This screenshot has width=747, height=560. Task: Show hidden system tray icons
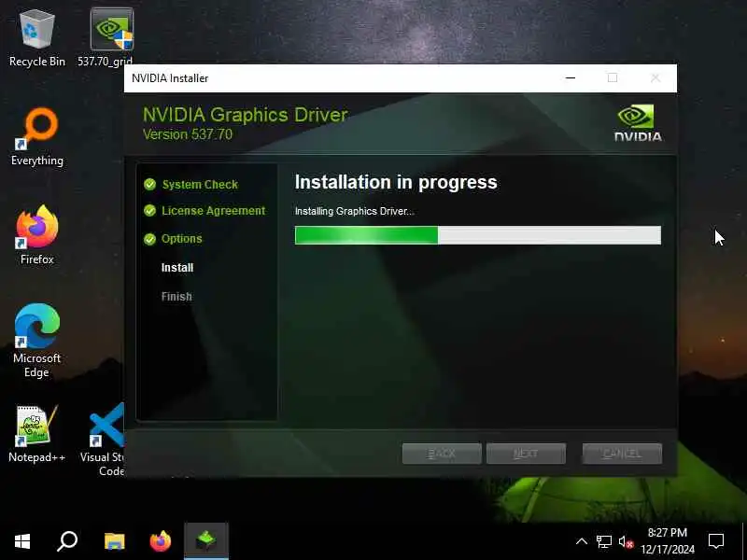tap(582, 541)
